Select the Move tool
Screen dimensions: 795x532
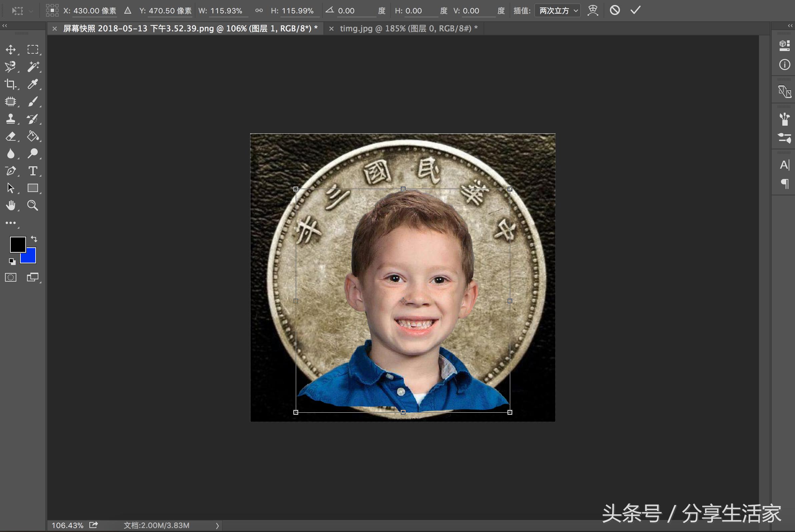click(x=11, y=49)
